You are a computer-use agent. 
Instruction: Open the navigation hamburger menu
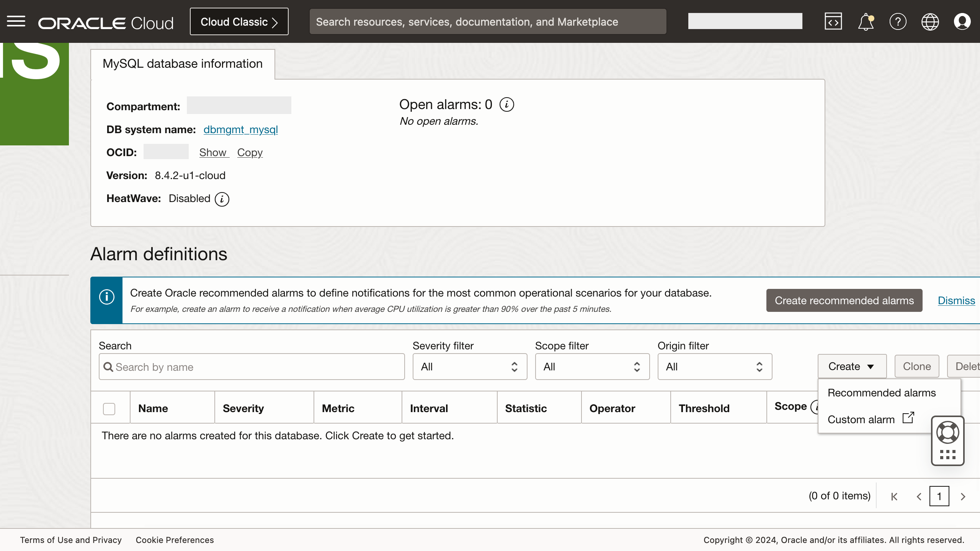coord(16,21)
